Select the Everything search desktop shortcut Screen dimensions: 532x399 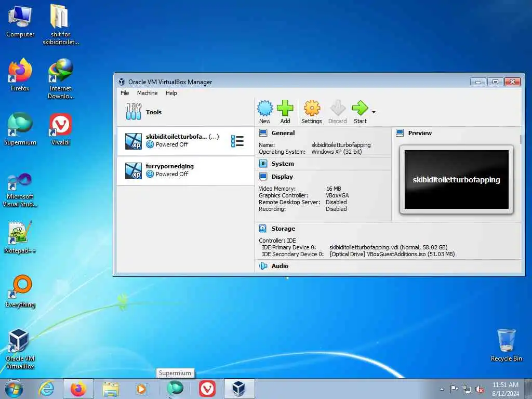click(x=20, y=291)
